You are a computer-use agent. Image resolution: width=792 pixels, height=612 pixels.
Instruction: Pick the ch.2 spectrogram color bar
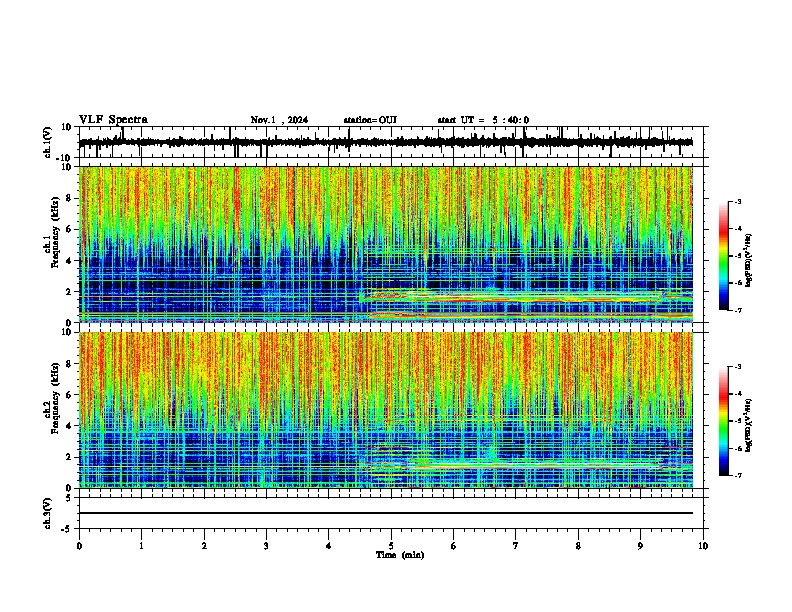tap(724, 421)
